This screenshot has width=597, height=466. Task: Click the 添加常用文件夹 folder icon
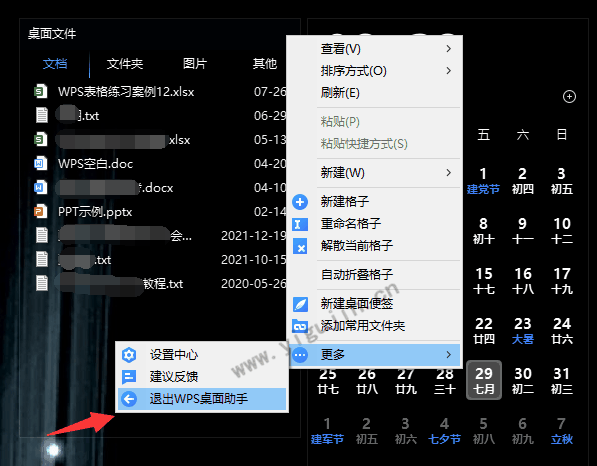click(300, 326)
